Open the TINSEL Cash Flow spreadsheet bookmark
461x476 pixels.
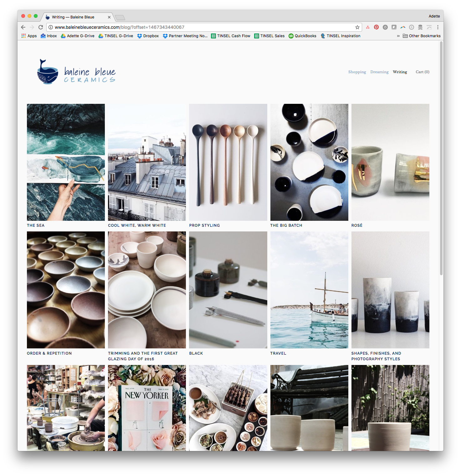[x=231, y=36]
